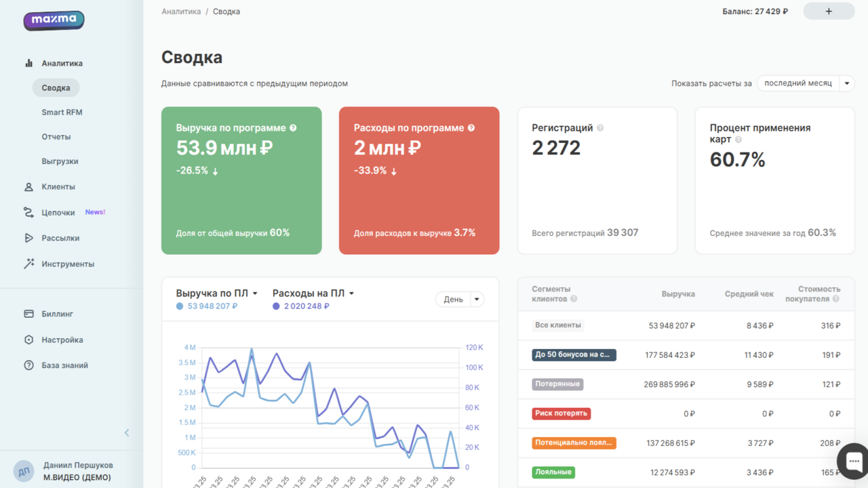Click the purple Расходы legend dot

(276, 306)
